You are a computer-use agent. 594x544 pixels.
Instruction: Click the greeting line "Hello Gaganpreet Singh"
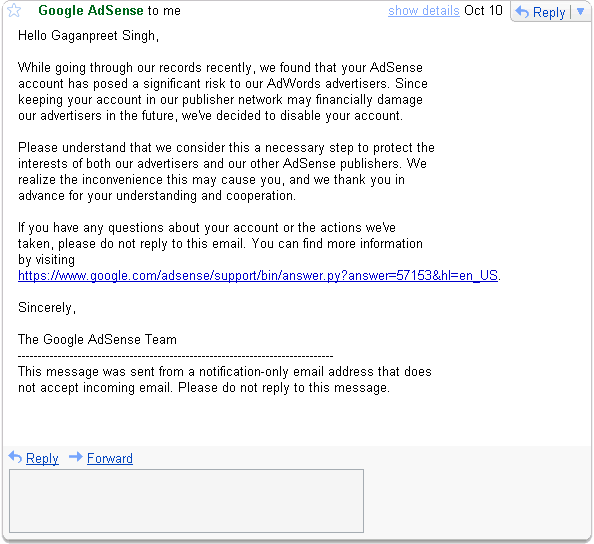(x=88, y=36)
